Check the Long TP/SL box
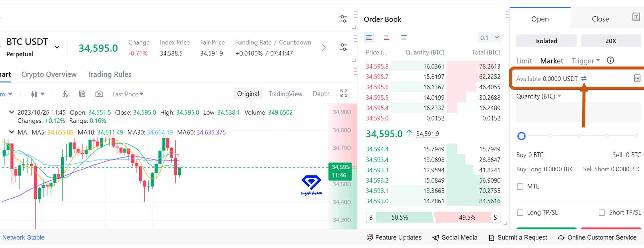Image resolution: width=644 pixels, height=248 pixels. [x=520, y=212]
